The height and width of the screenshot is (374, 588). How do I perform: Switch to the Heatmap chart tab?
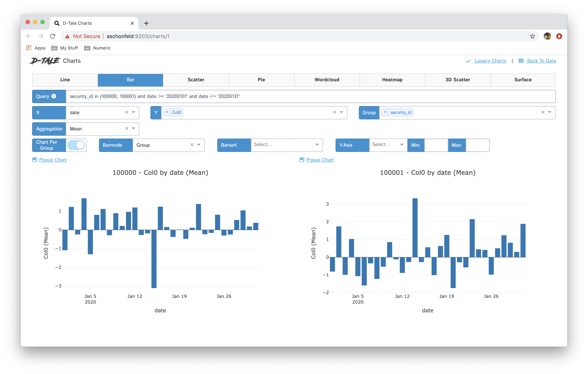coord(392,80)
